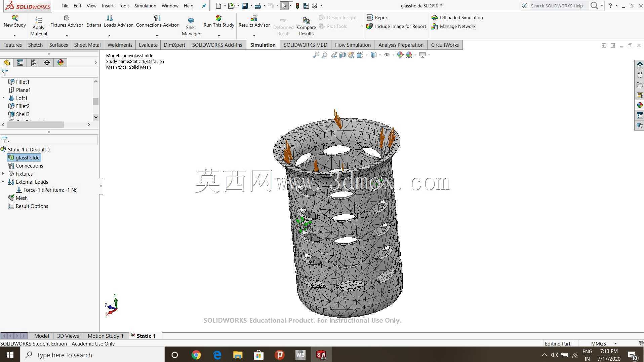Click the feature tree horizontal scrollbar thumb
644x362 pixels.
35,124
